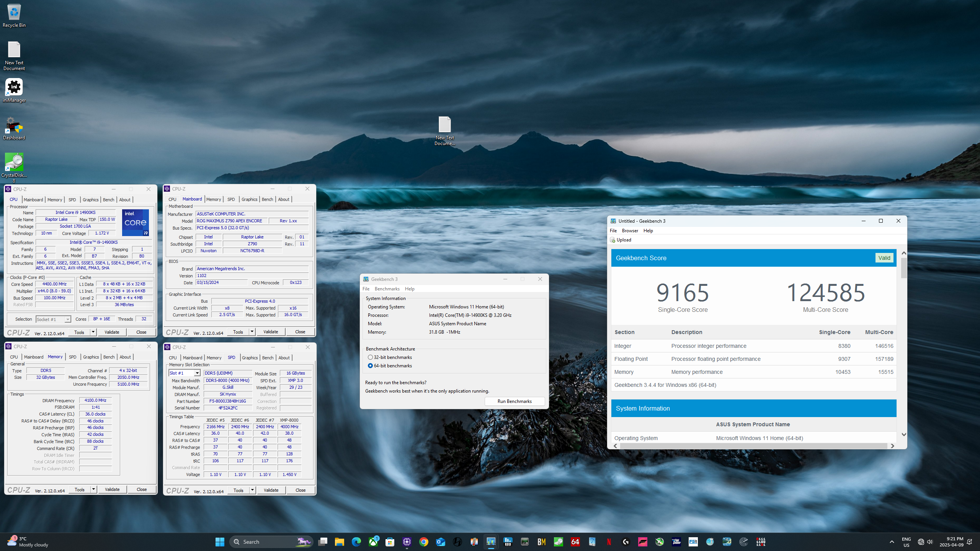Select the CrystalDisk desktop shortcut
The height and width of the screenshot is (551, 980).
pos(14,168)
